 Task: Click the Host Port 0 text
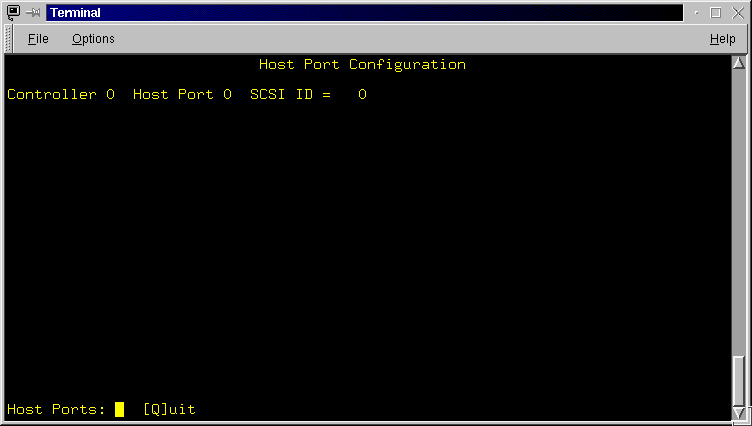(182, 94)
